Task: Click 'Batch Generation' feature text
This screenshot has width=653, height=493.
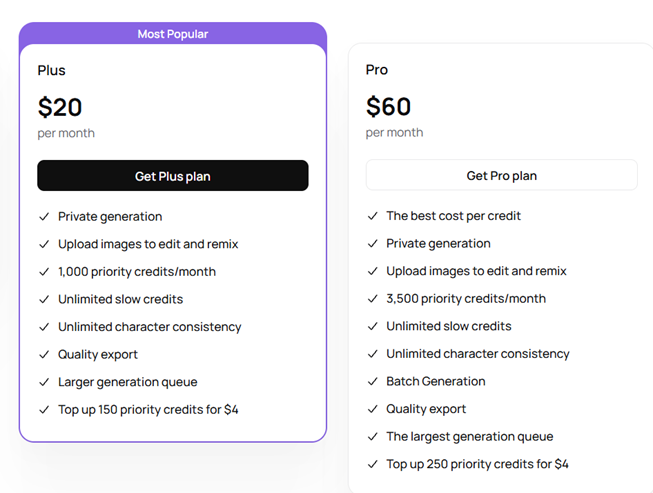Action: 436,381
